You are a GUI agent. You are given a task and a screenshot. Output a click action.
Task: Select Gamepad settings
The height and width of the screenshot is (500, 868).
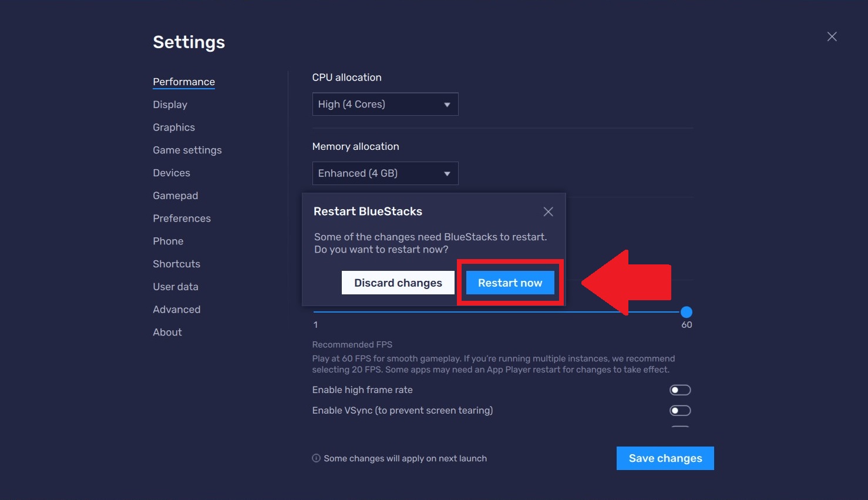(175, 195)
